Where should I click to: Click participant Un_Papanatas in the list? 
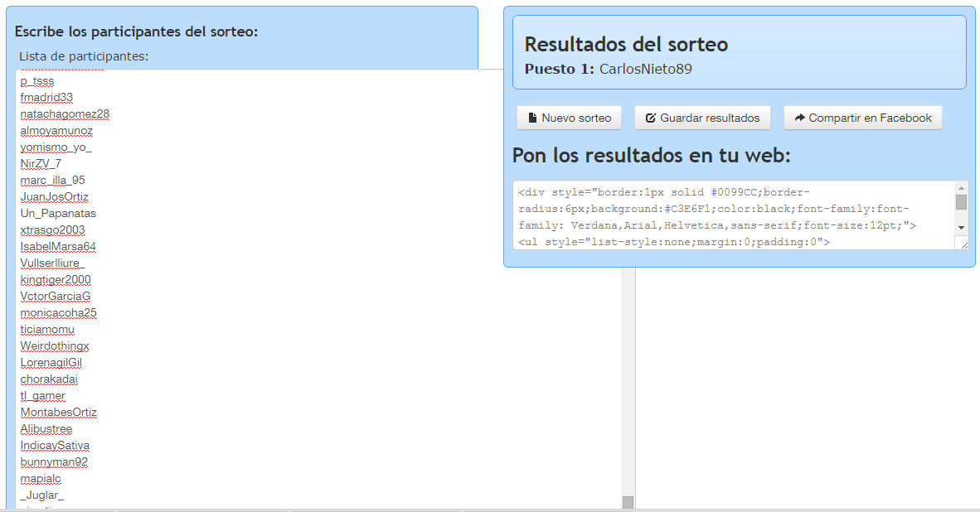pyautogui.click(x=58, y=214)
